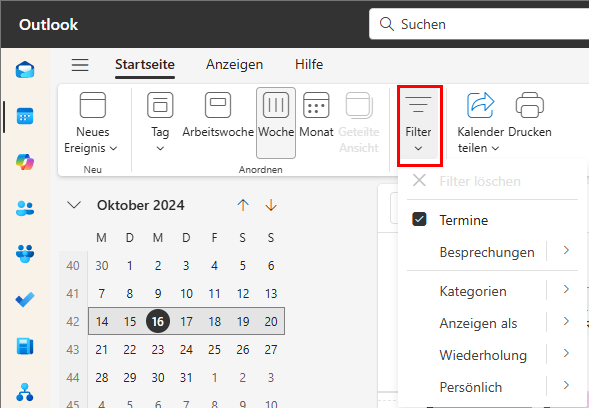Open Groups icon in sidebar
Viewport: 589px width, 408px height.
(25, 254)
